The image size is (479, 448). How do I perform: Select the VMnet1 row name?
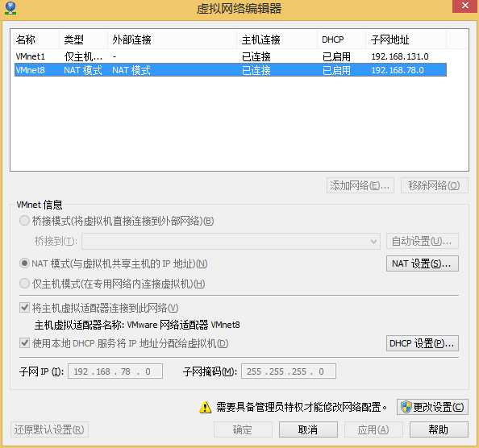point(31,56)
